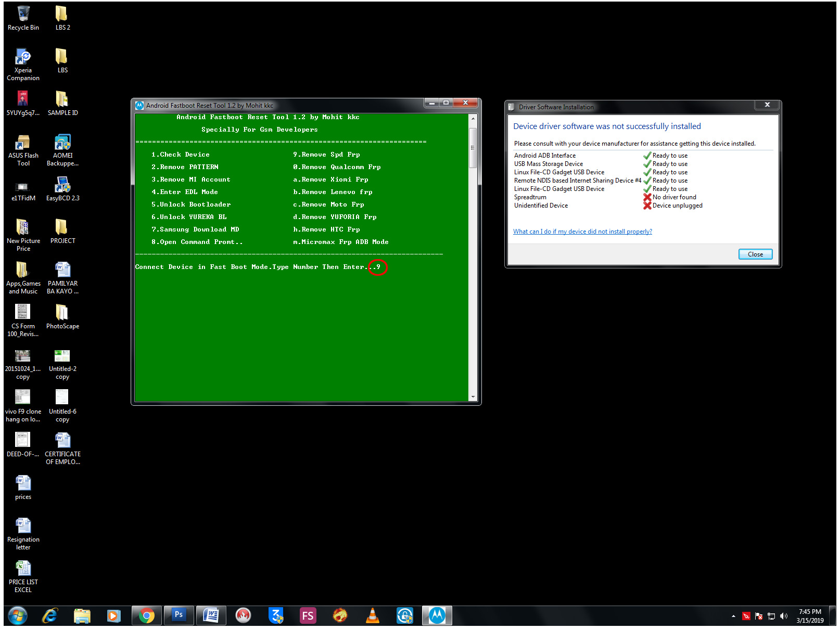Open the DEED-OF document icon

click(23, 445)
